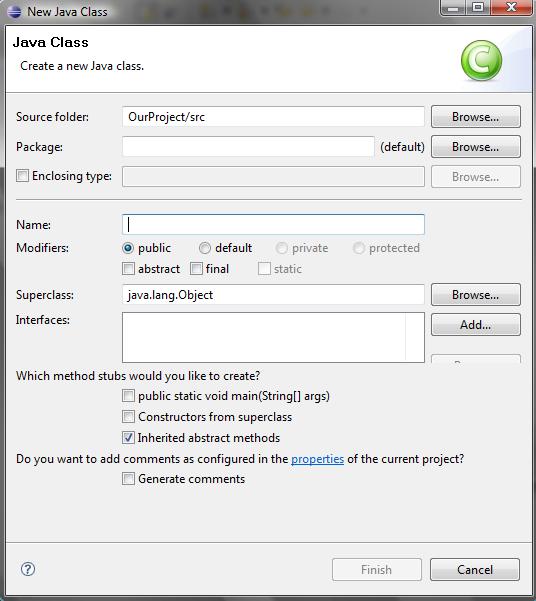Cancel the New Java Class dialog
This screenshot has height=601, width=536.
pos(475,570)
